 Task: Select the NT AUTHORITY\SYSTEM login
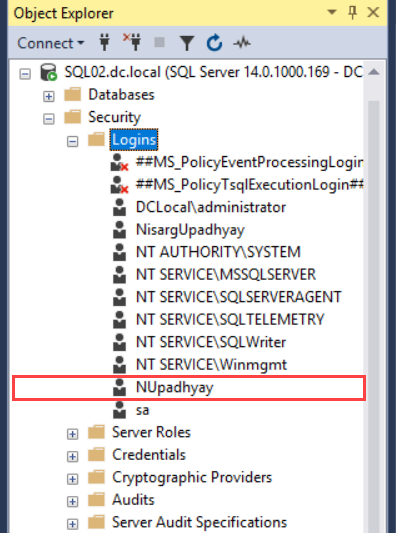click(218, 252)
